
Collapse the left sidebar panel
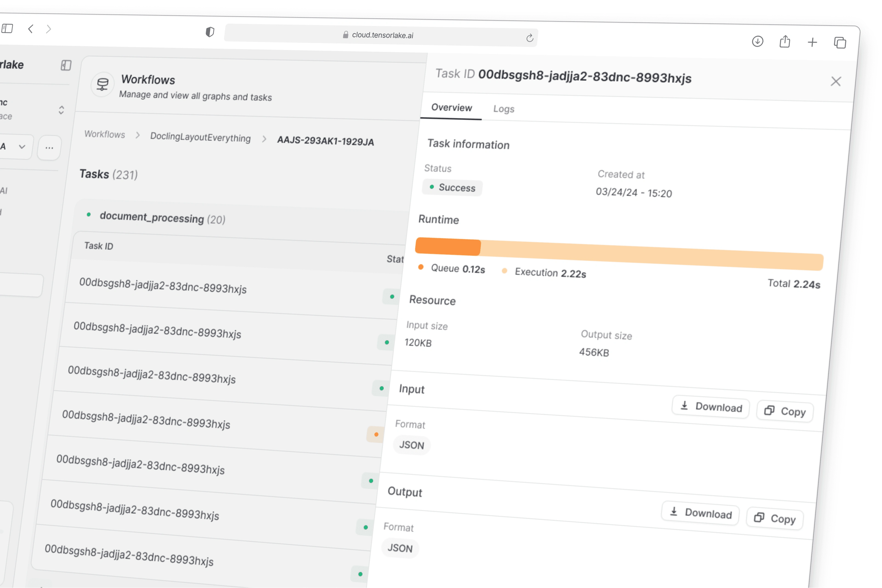click(66, 66)
